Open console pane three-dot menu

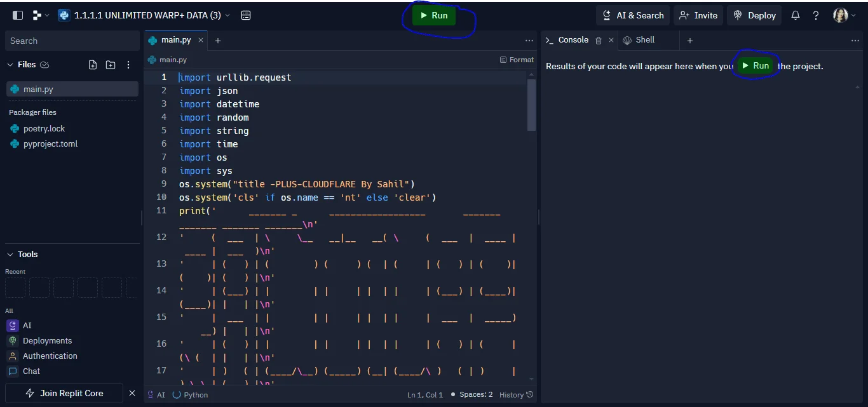855,41
